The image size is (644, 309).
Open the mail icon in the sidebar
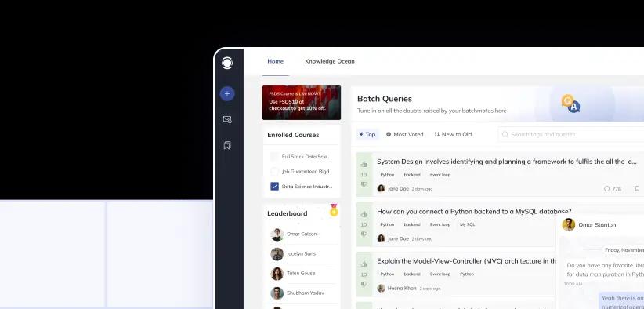pyautogui.click(x=227, y=119)
